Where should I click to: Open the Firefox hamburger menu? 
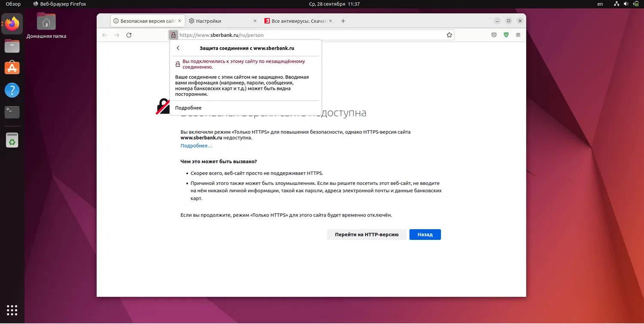point(518,35)
